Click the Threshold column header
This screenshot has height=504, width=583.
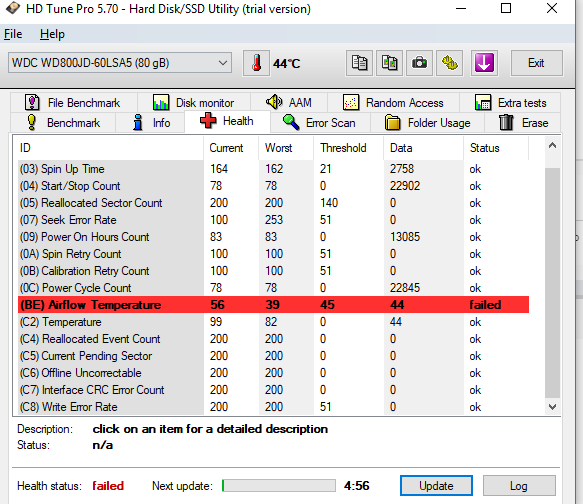348,148
